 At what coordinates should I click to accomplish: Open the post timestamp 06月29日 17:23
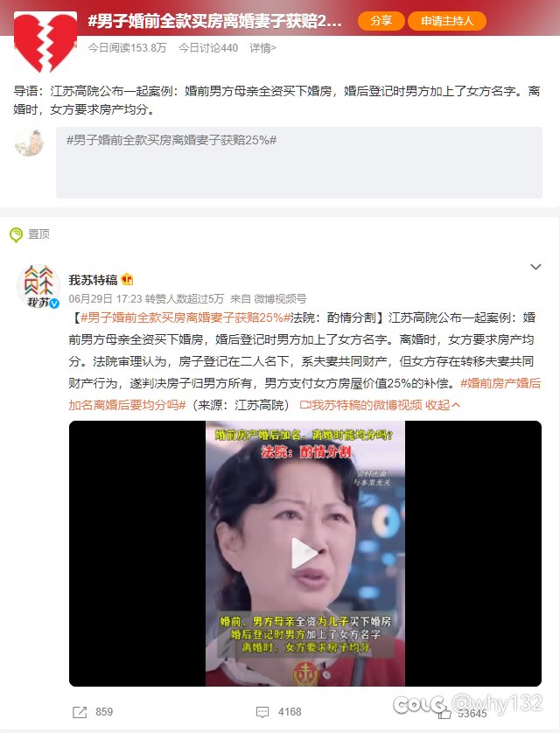[x=105, y=299]
